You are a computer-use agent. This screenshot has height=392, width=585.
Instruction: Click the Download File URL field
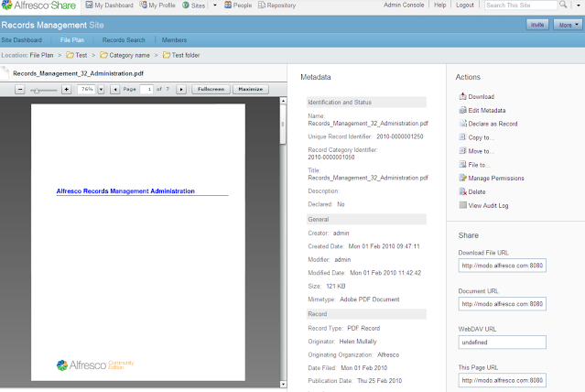(503, 266)
